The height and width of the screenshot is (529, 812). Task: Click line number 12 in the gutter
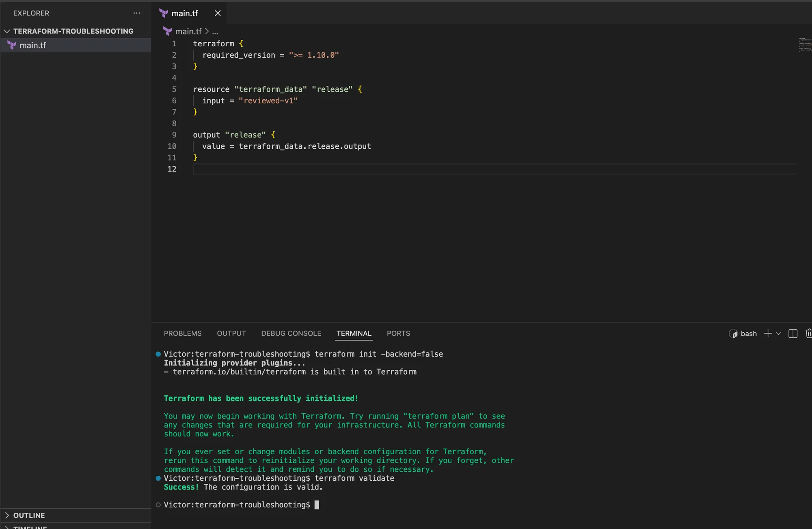pyautogui.click(x=172, y=169)
